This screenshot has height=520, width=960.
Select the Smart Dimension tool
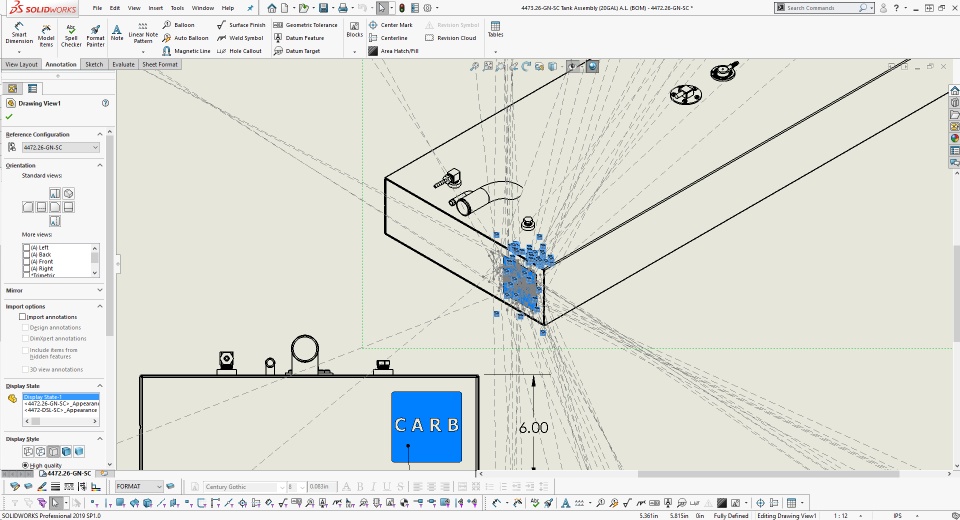click(19, 33)
